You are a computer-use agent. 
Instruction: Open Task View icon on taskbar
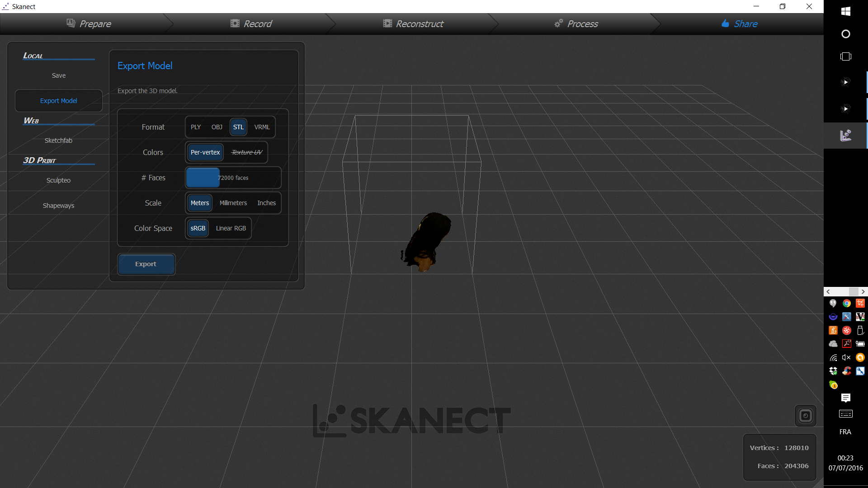(845, 56)
